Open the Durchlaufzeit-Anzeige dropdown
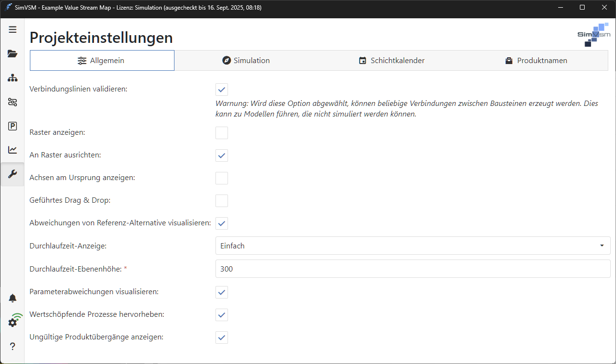Viewport: 616px width, 364px height. [x=602, y=246]
